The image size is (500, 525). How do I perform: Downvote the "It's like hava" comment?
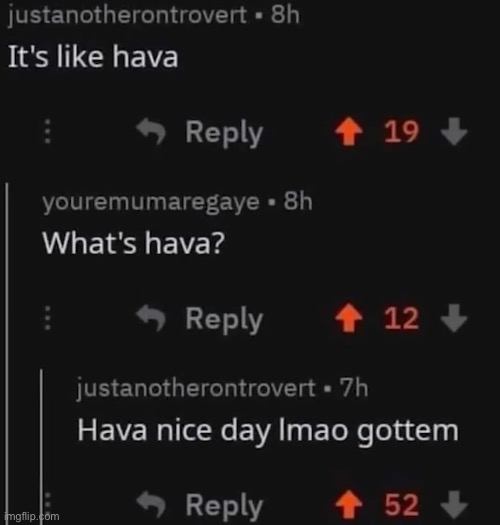click(454, 131)
